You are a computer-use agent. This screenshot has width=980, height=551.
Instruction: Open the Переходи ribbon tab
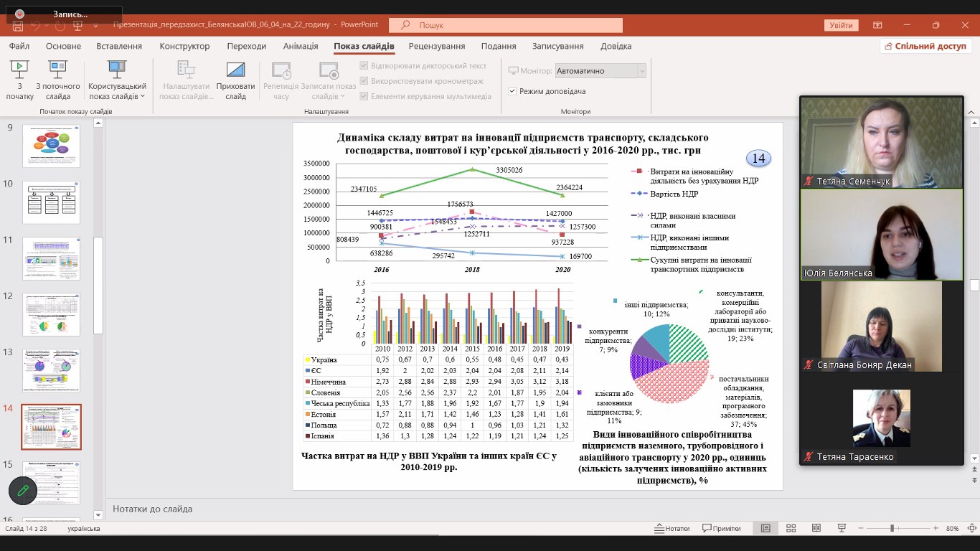click(x=246, y=46)
